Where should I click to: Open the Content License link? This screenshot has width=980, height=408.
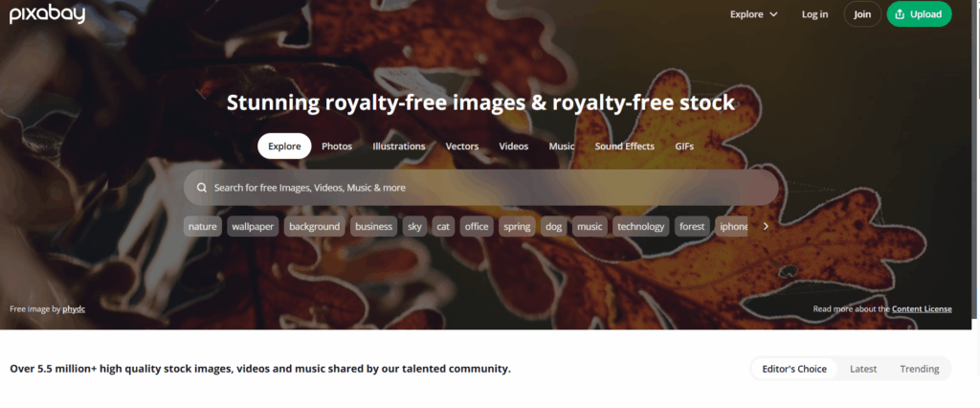point(922,309)
